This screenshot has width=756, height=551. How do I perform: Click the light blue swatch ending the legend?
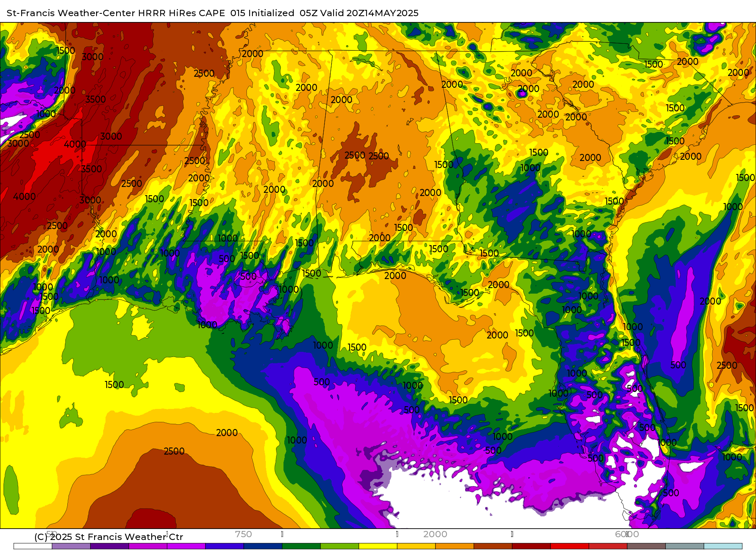click(x=723, y=546)
